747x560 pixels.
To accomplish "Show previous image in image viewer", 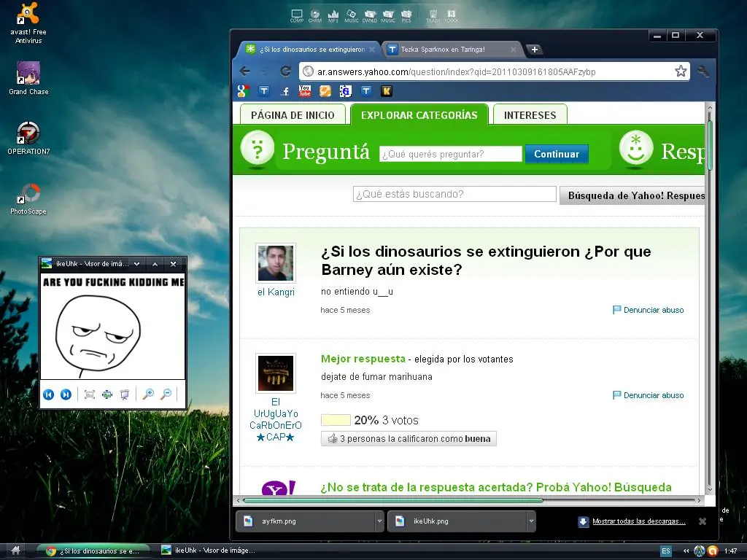I will pyautogui.click(x=49, y=394).
